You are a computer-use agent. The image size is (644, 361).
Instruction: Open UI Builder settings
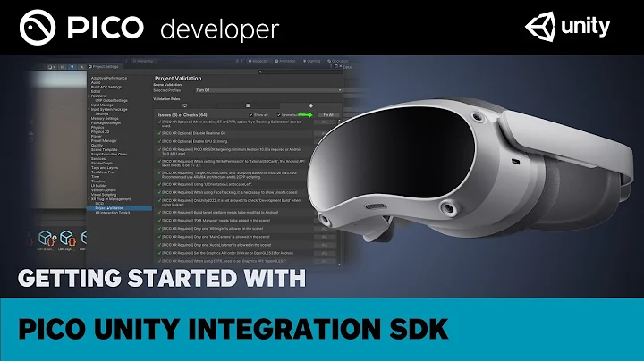pos(98,186)
